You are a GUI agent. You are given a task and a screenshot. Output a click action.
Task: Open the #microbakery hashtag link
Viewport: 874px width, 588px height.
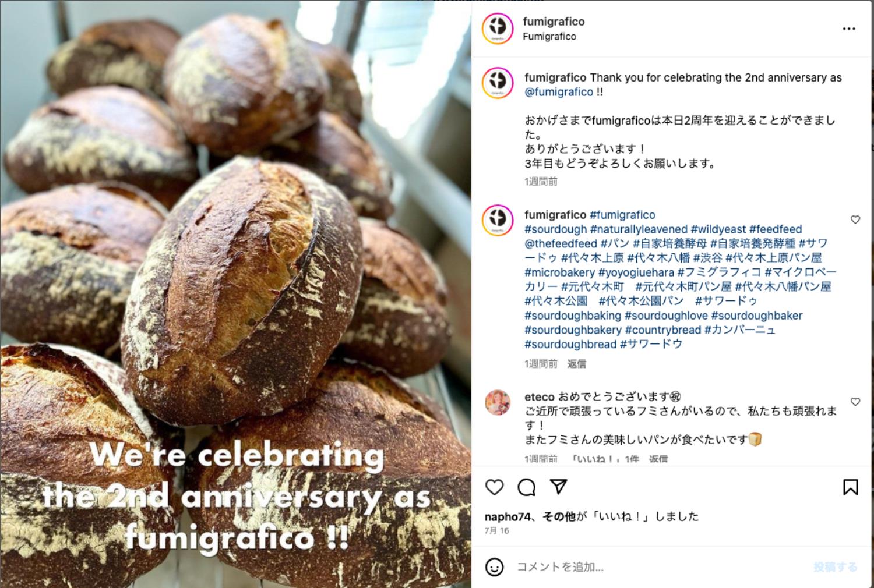[559, 272]
